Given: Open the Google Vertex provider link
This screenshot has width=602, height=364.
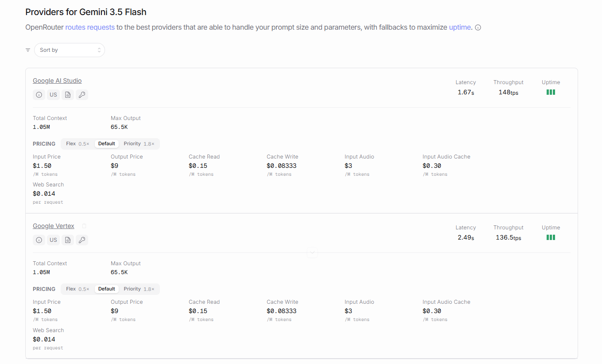Looking at the screenshot, I should point(54,226).
